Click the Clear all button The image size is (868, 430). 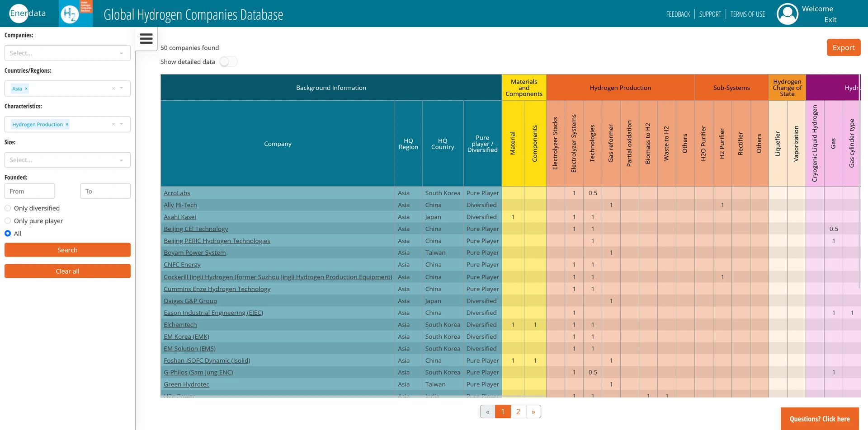(x=67, y=271)
